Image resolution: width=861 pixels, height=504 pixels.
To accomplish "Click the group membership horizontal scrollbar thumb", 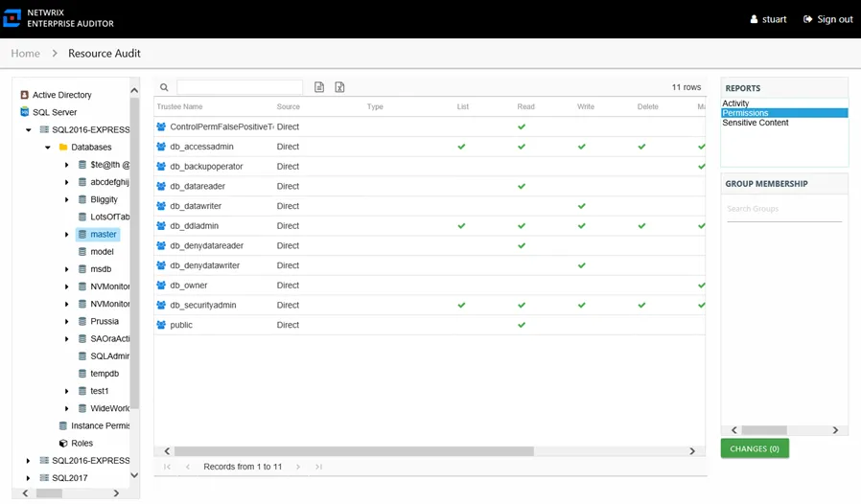I will pyautogui.click(x=764, y=430).
